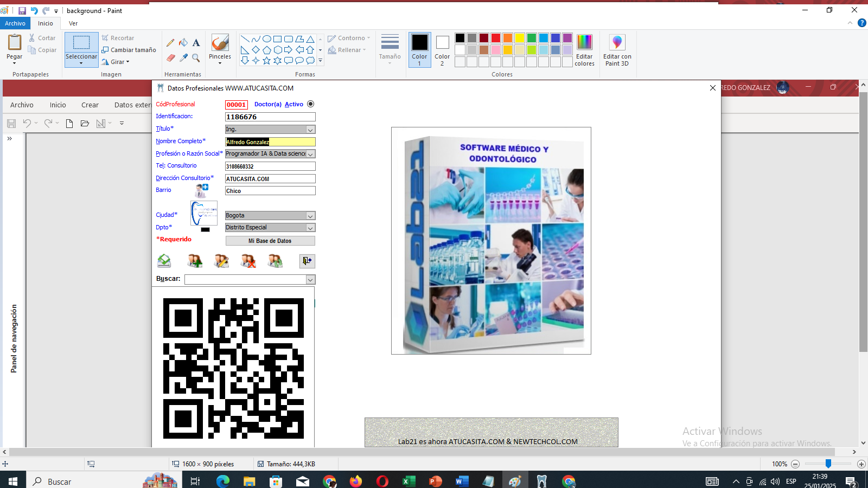The image size is (868, 488).
Task: Expand the Dpto Distrito Especial dropdown
Action: 310,228
